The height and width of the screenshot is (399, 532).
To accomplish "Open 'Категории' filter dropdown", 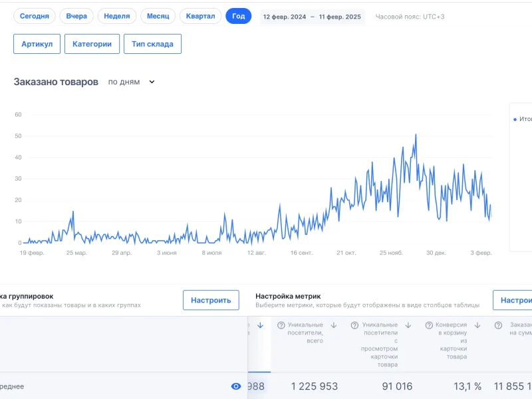I will pos(92,44).
